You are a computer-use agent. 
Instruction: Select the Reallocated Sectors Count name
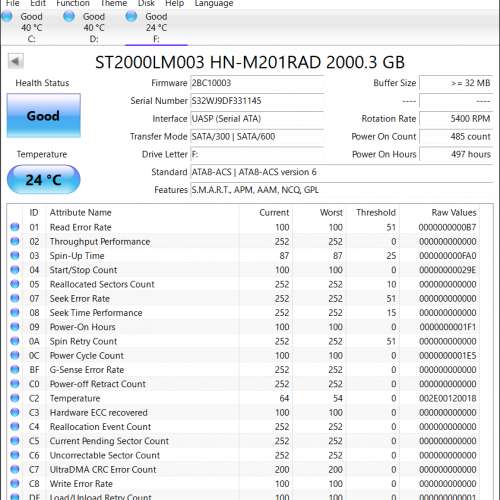tap(102, 284)
